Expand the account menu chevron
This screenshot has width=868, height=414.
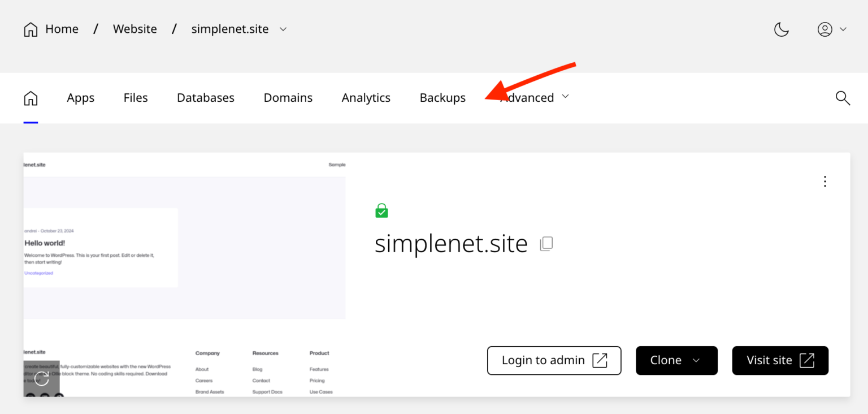tap(842, 29)
